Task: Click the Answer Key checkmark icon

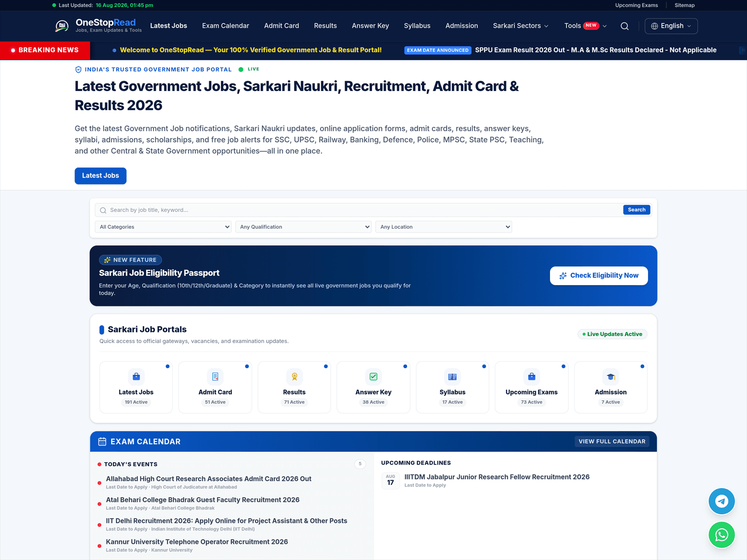Action: (x=373, y=377)
